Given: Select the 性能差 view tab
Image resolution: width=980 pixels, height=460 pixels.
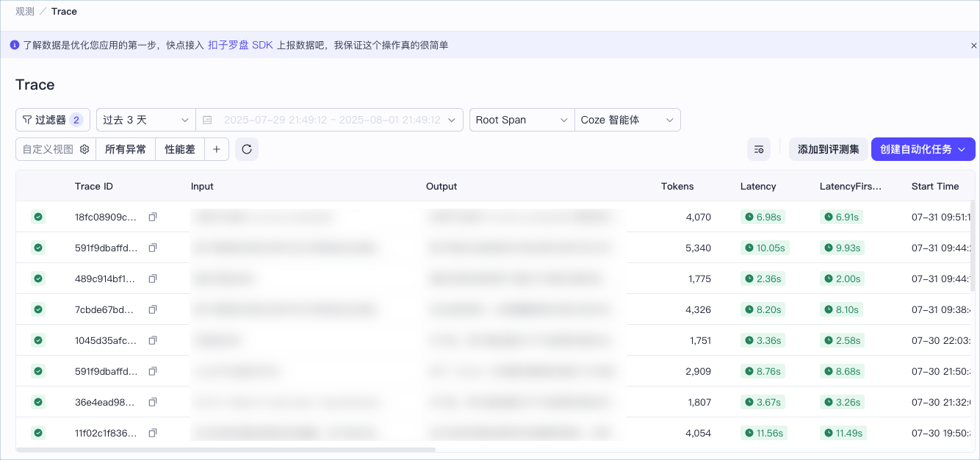Looking at the screenshot, I should (180, 149).
